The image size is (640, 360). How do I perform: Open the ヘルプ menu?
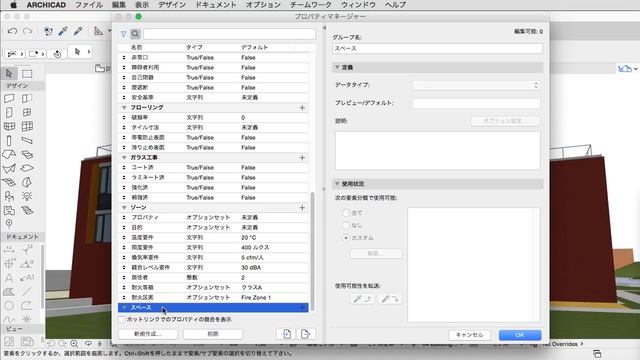pos(396,5)
